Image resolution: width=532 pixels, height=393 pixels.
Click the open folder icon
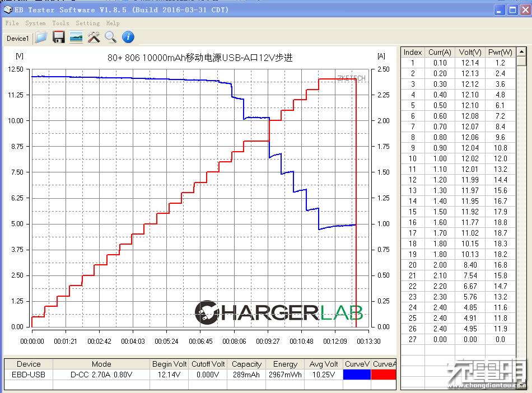(x=41, y=38)
